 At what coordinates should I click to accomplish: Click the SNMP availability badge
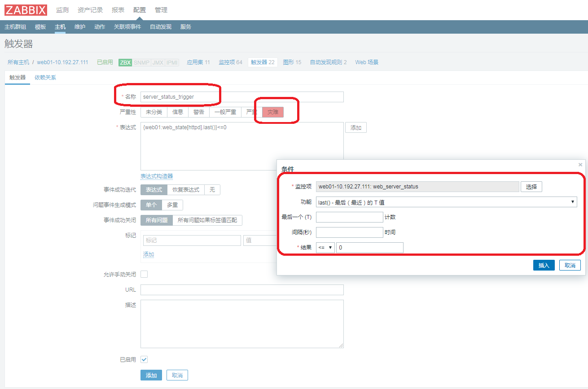click(141, 62)
